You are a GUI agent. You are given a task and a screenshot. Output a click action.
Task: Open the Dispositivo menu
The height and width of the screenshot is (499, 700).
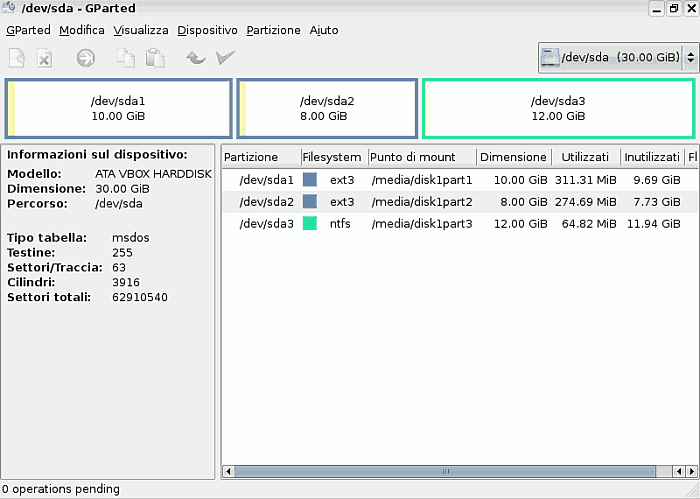pos(207,30)
